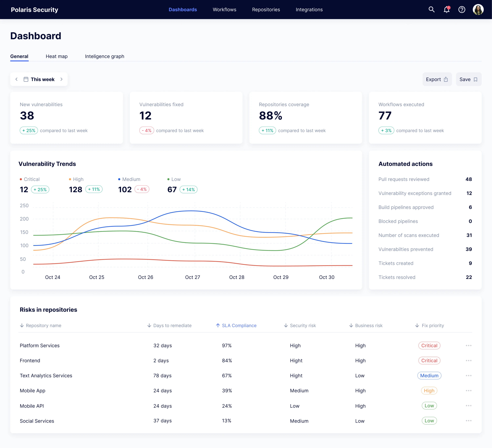Image resolution: width=492 pixels, height=448 pixels.
Task: Go to next week arrow
Action: 62,79
